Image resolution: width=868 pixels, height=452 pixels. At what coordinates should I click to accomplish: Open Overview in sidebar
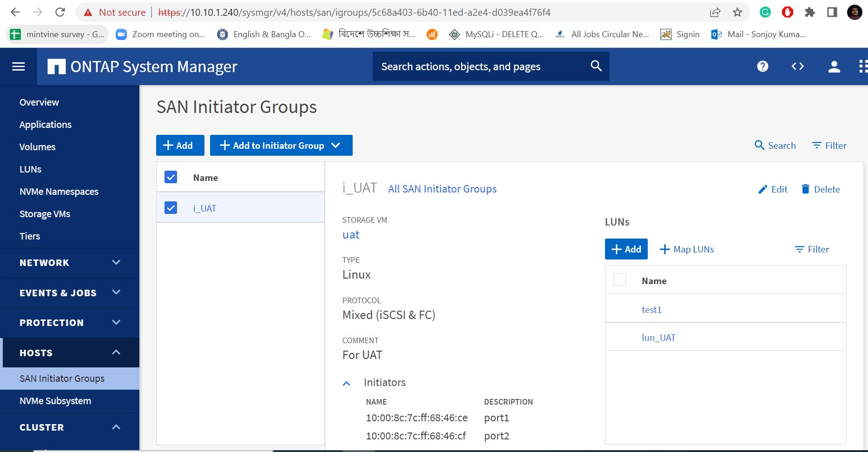(39, 102)
